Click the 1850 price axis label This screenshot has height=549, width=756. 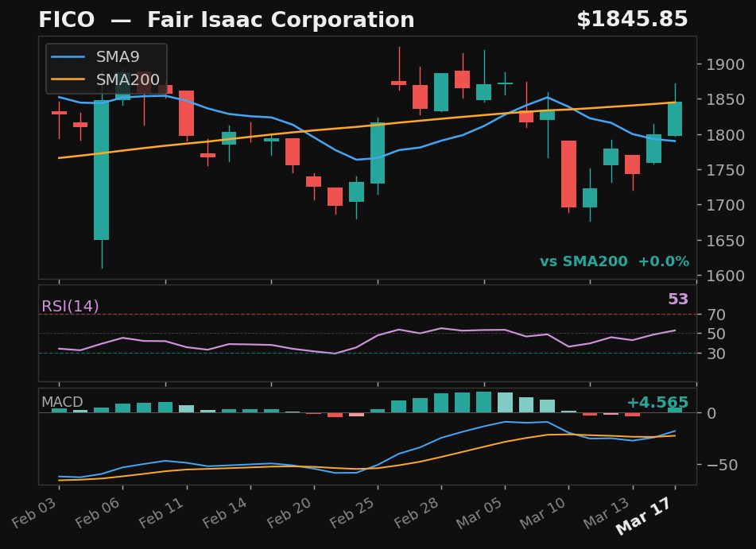[725, 100]
